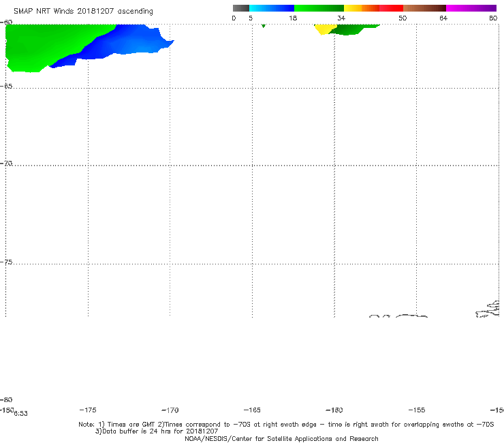This screenshot has height=443, width=504.
Task: Click the dark green wind patch beside the yellow one
Action: tap(352, 29)
